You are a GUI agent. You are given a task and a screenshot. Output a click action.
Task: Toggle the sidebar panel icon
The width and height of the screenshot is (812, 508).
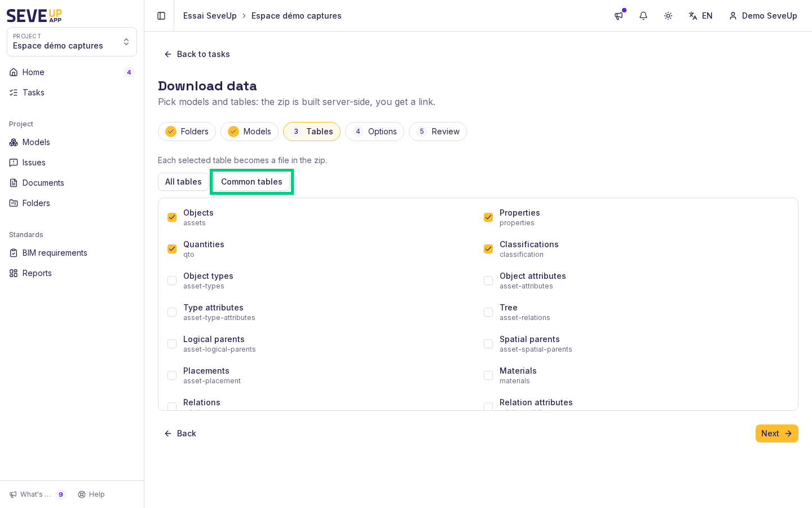[x=161, y=16]
